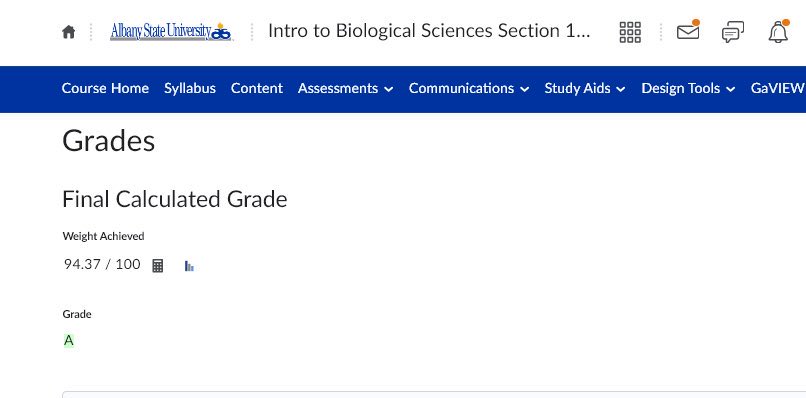Image resolution: width=806 pixels, height=398 pixels.
Task: Open the course selector grid icon
Action: click(x=630, y=32)
